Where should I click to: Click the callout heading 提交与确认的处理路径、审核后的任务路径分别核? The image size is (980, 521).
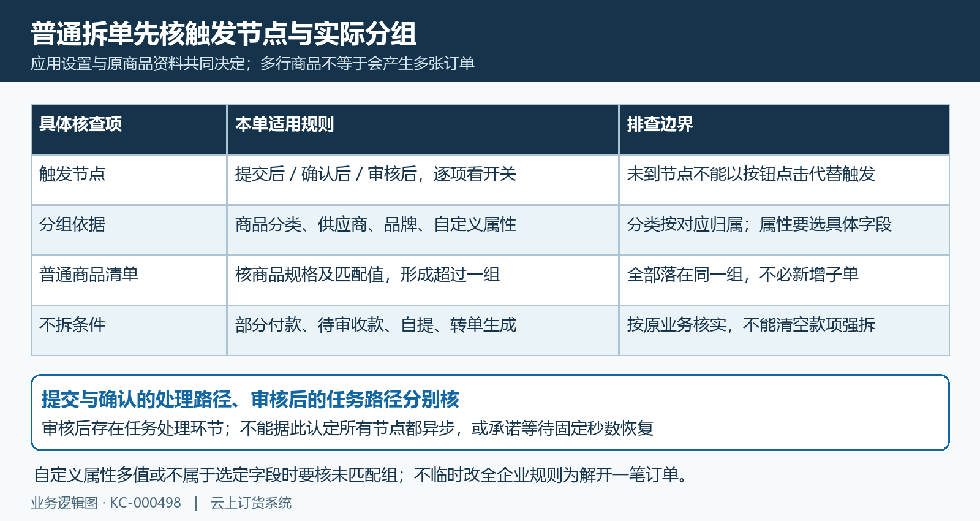tap(251, 400)
